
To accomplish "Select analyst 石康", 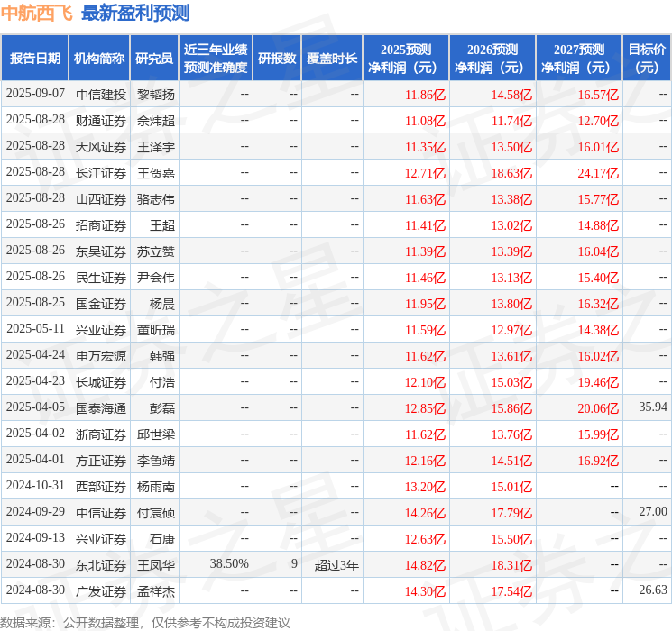I will 162,539.
